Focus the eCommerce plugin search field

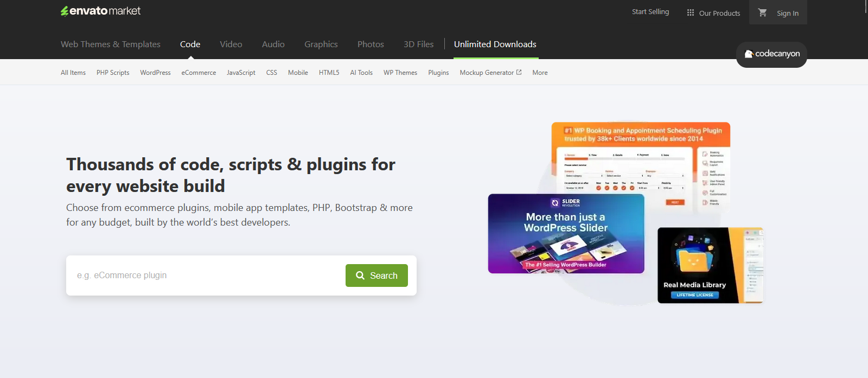[x=206, y=276]
